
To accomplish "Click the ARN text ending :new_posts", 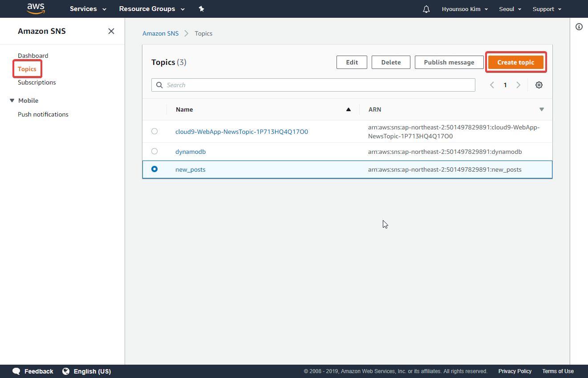I will (x=445, y=169).
